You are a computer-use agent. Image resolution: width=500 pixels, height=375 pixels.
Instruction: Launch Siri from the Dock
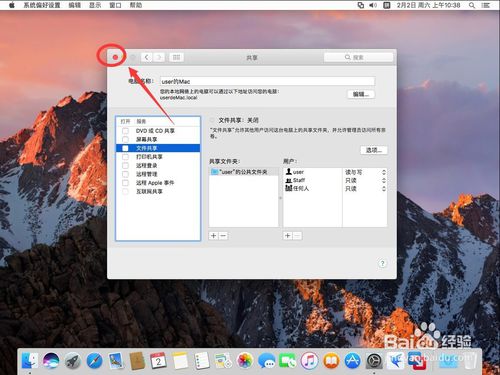51,361
